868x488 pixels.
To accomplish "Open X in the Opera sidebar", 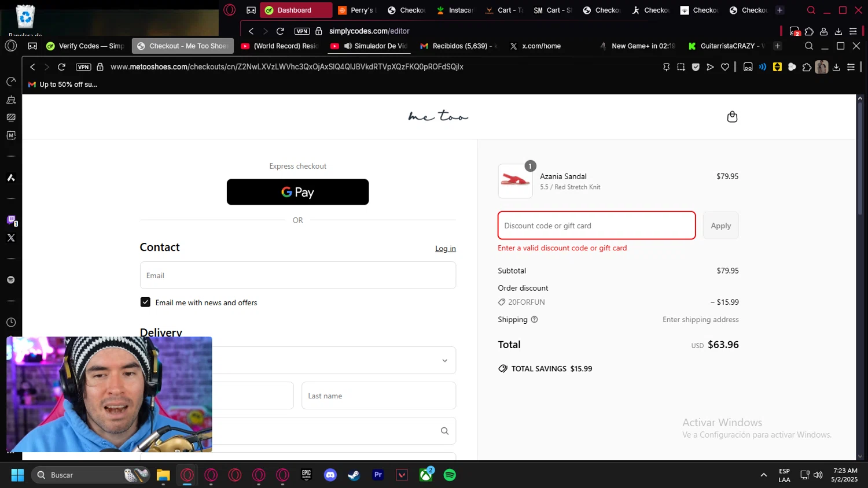I will (11, 238).
